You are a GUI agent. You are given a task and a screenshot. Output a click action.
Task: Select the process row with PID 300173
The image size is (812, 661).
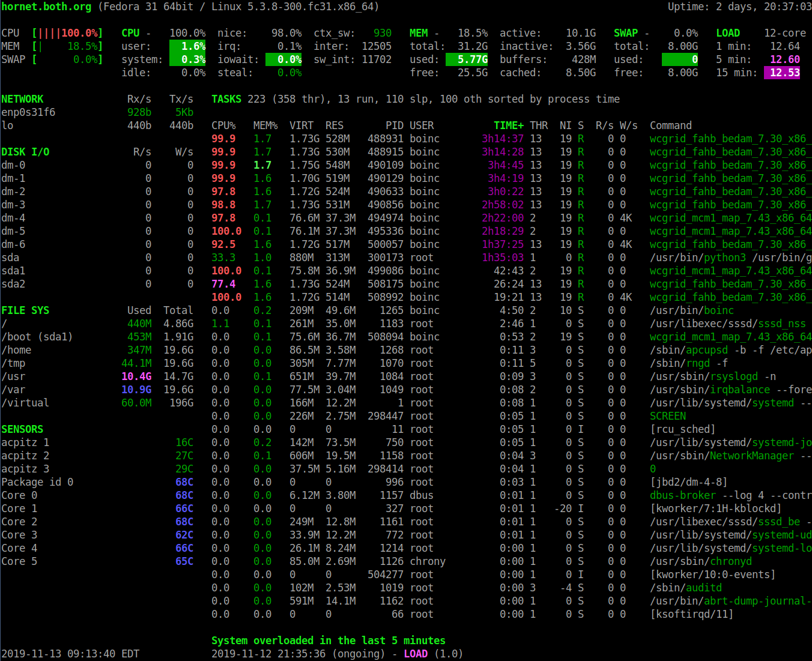[385, 258]
